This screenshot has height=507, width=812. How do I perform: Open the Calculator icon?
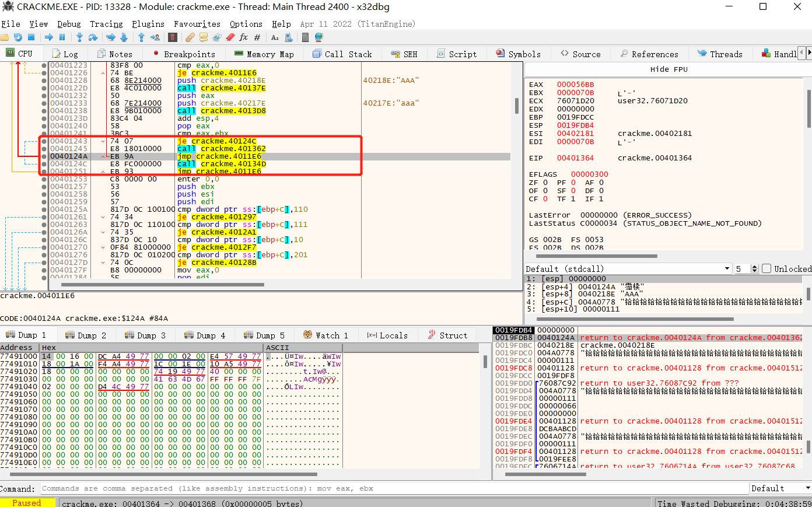pos(305,37)
